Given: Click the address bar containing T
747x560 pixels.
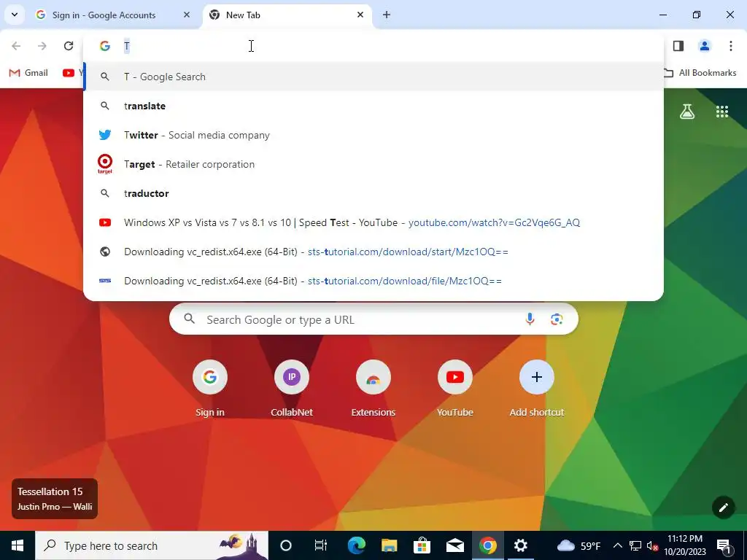Looking at the screenshot, I should pyautogui.click(x=373, y=46).
